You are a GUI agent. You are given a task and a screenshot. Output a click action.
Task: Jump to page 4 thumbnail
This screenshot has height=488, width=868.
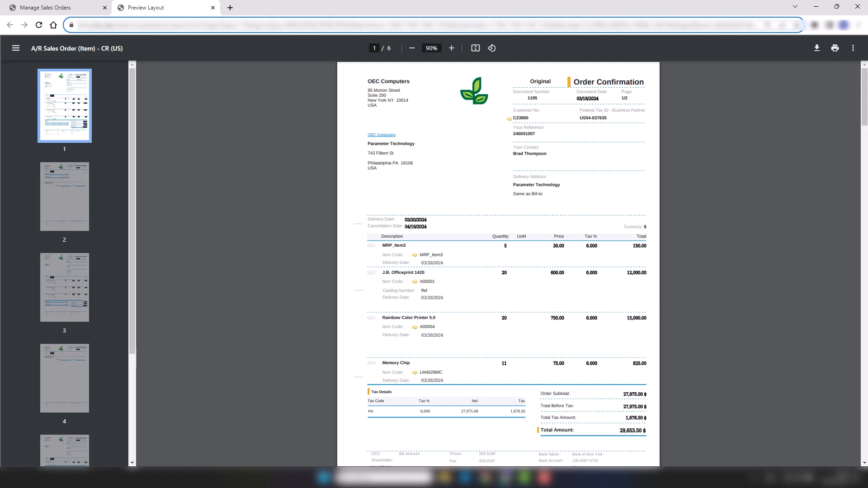[65, 378]
